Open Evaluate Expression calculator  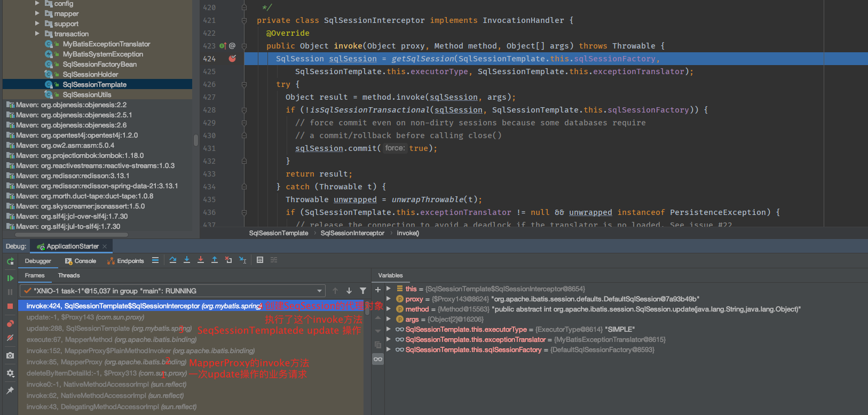point(260,260)
